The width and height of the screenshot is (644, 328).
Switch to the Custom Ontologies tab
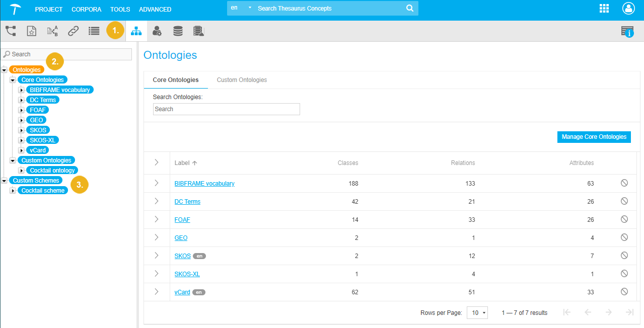(x=242, y=80)
